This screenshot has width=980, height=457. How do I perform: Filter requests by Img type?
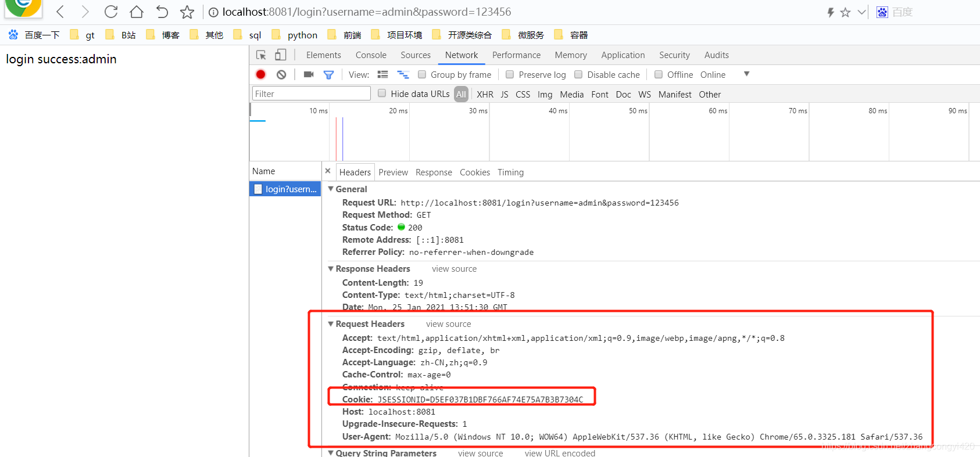pos(545,94)
